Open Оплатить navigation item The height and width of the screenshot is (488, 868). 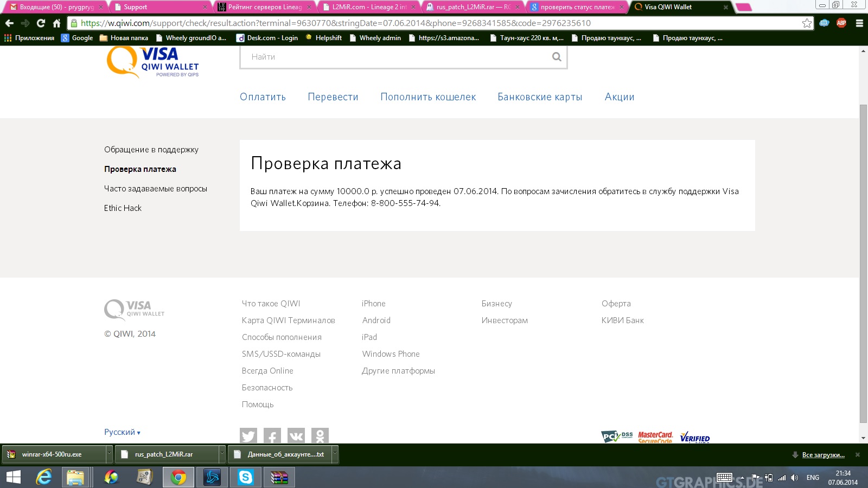pyautogui.click(x=263, y=97)
